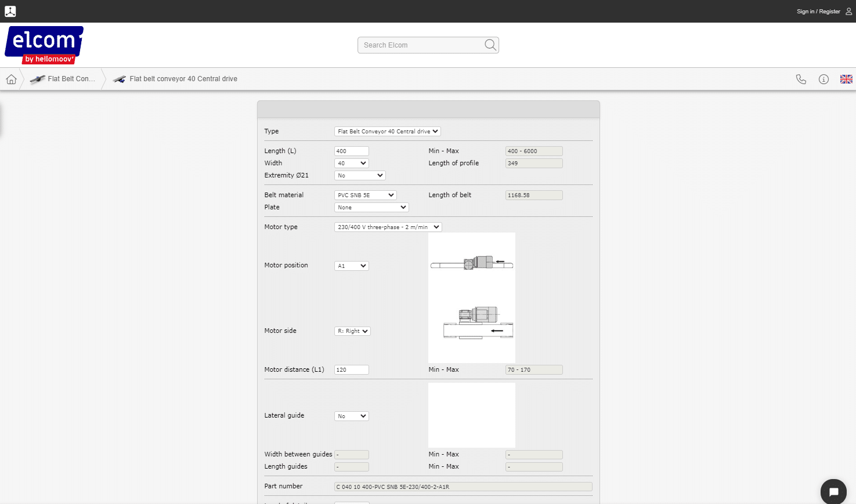Image resolution: width=856 pixels, height=504 pixels.
Task: Click the home icon in breadcrumb
Action: click(x=11, y=79)
